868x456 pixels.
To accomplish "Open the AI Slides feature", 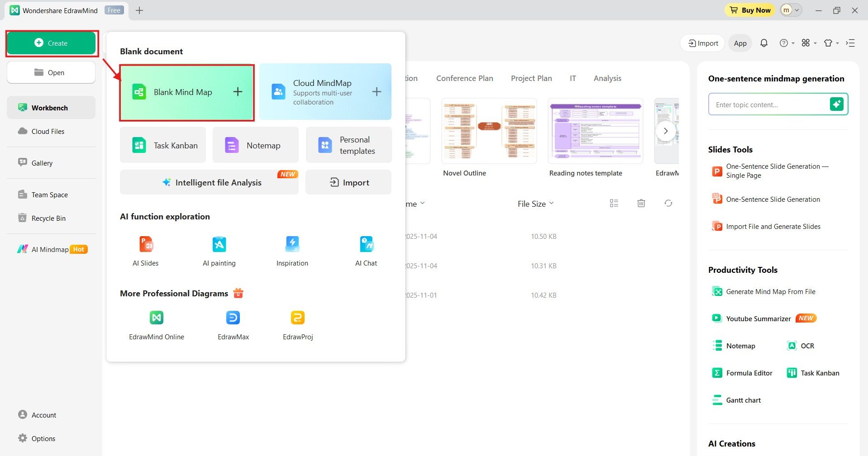I will pyautogui.click(x=145, y=251).
